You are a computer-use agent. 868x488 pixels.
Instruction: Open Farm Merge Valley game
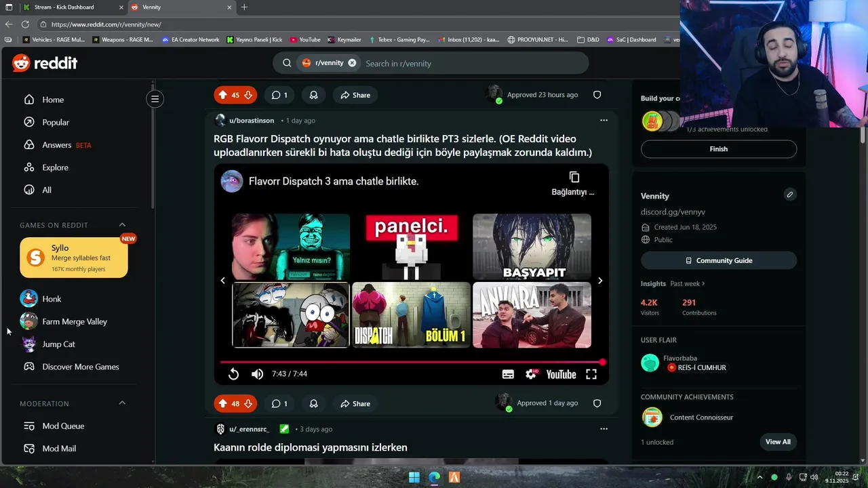click(x=75, y=321)
